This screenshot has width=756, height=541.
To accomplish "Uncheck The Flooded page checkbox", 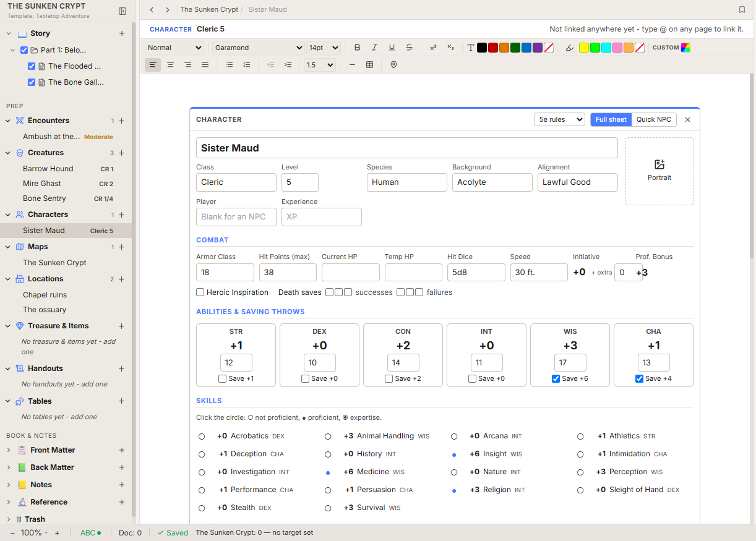I will point(32,66).
